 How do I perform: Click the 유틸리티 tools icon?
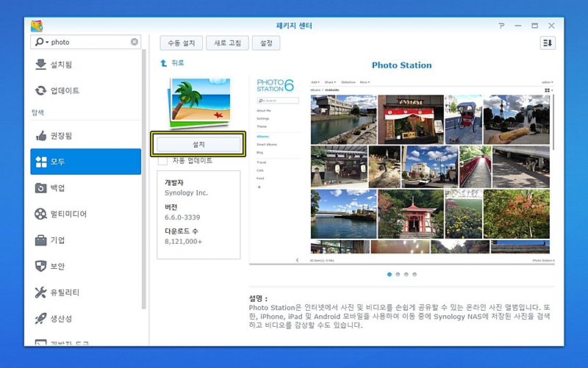[x=40, y=292]
